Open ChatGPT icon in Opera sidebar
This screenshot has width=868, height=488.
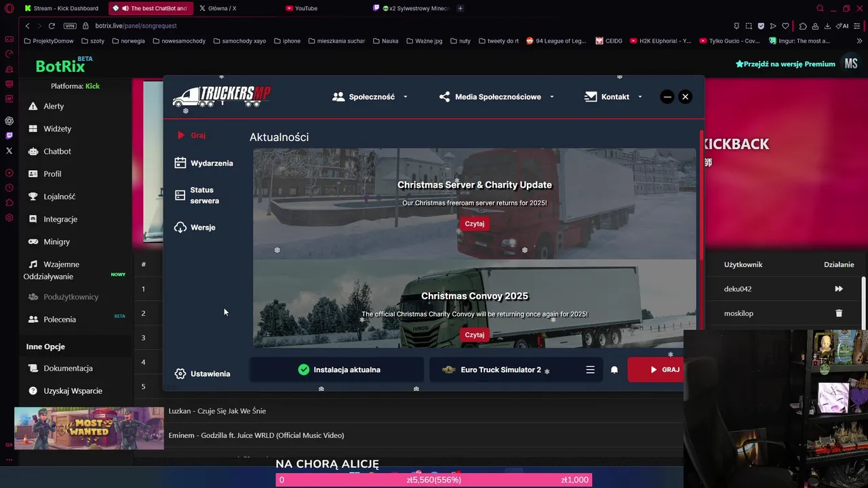tap(9, 121)
